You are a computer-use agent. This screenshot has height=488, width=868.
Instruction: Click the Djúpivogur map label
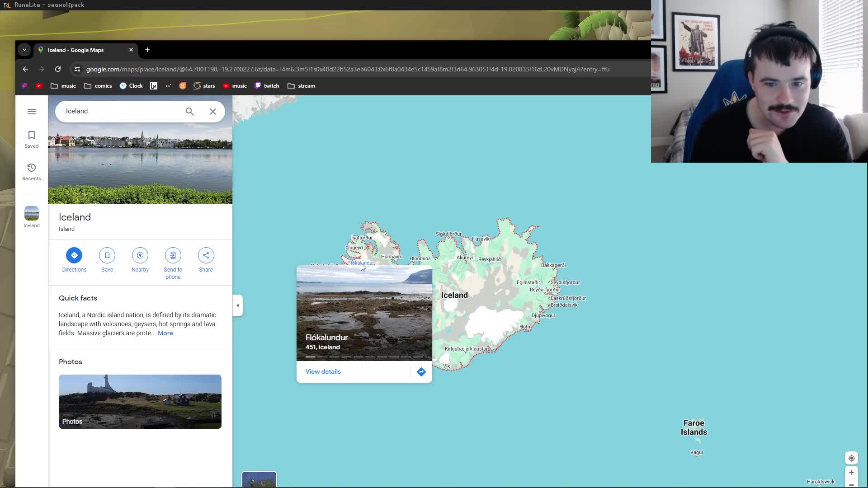543,315
